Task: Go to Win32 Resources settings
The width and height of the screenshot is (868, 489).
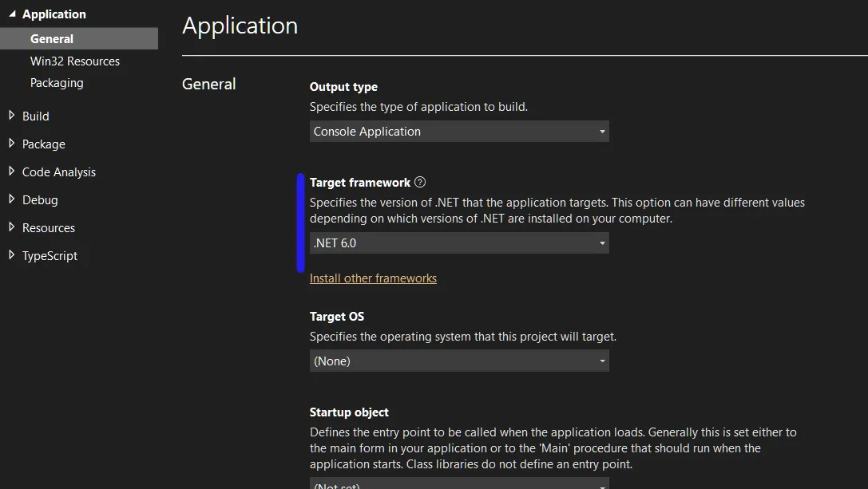Action: pyautogui.click(x=75, y=61)
